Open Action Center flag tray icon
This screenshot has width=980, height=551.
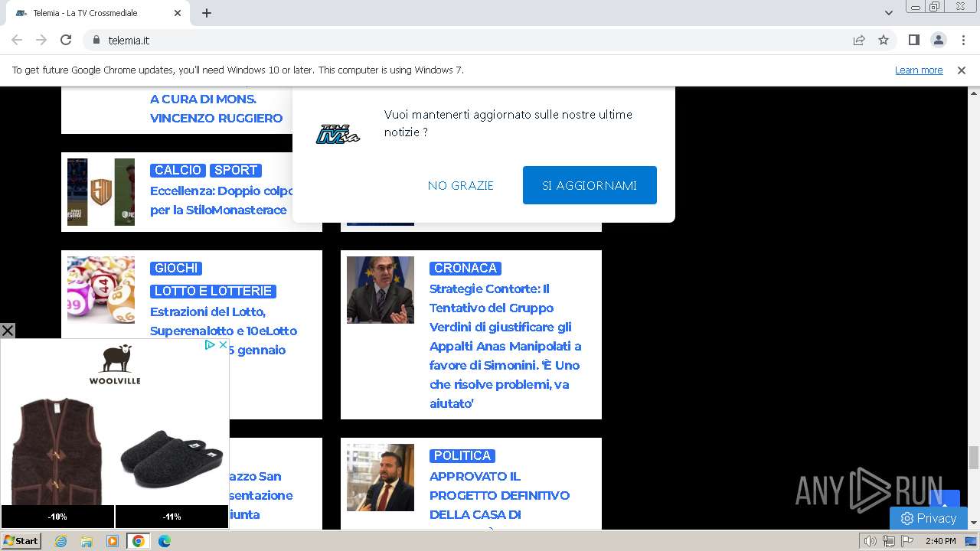point(907,541)
